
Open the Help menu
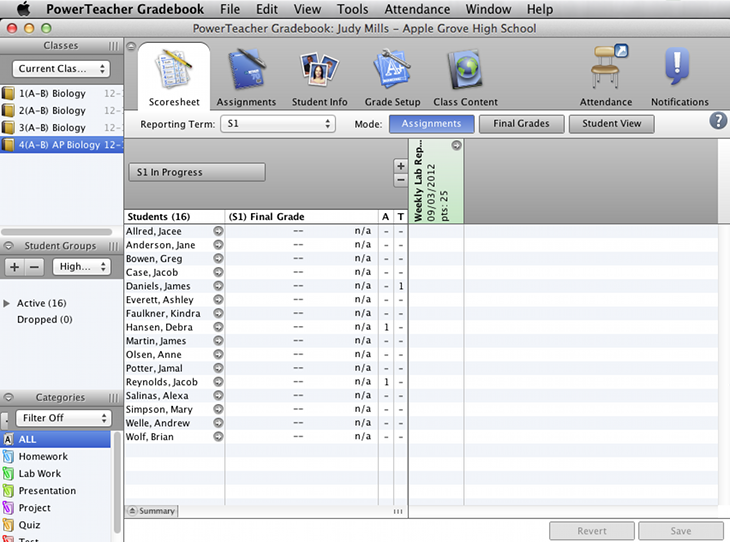pos(540,9)
